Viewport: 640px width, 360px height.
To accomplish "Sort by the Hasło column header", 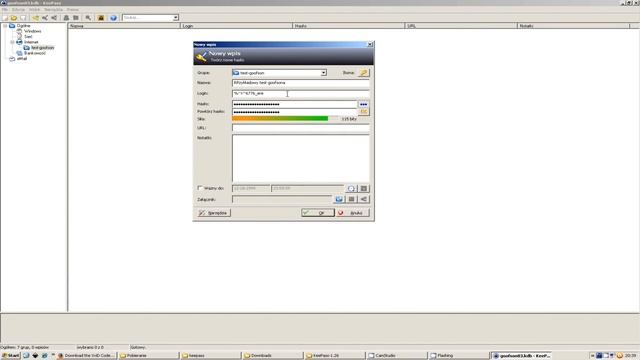I will (349, 26).
